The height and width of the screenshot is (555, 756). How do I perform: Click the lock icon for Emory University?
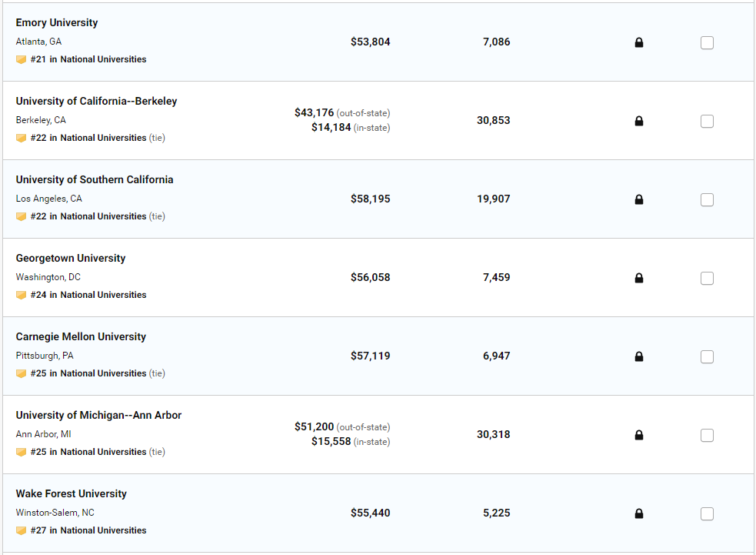coord(638,43)
